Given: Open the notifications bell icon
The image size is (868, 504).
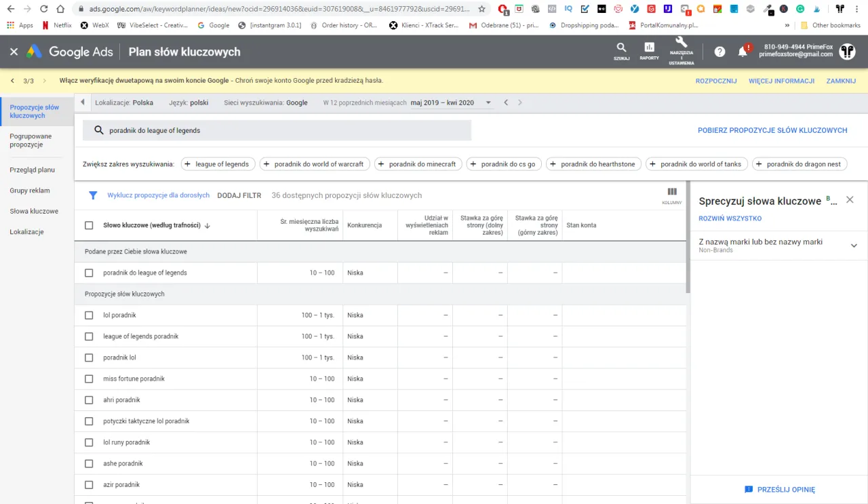Looking at the screenshot, I should [x=743, y=52].
